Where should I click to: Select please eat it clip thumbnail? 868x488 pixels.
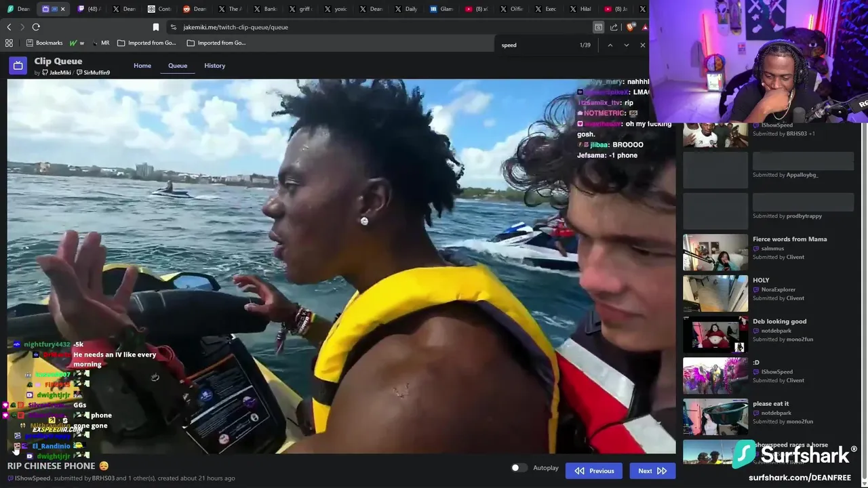coord(715,417)
